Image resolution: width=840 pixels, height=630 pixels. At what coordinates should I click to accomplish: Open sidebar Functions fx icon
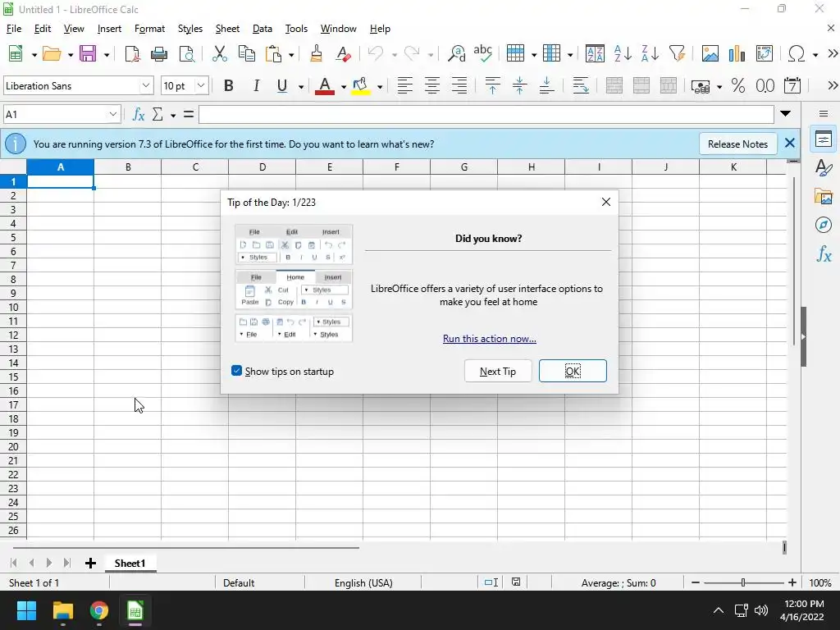[x=824, y=253]
